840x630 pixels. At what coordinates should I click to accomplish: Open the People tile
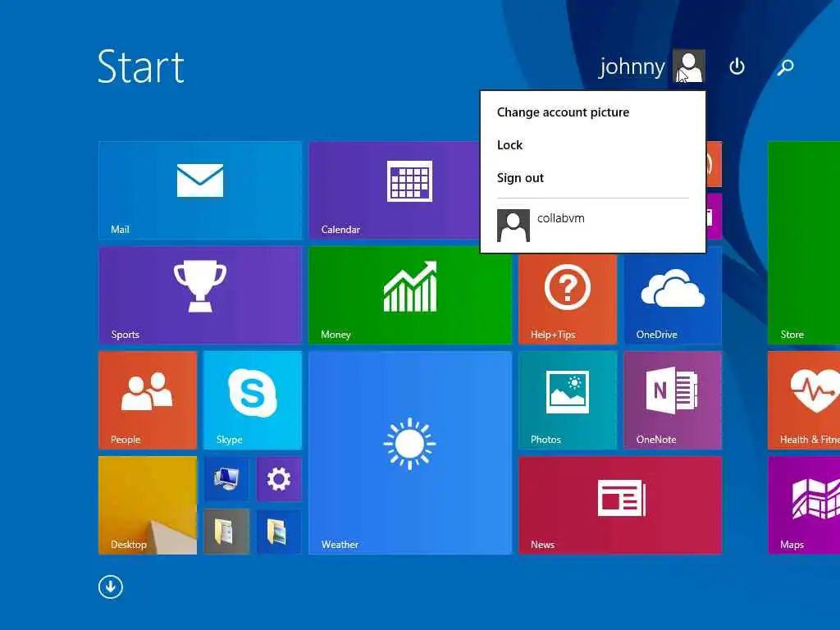tap(148, 400)
